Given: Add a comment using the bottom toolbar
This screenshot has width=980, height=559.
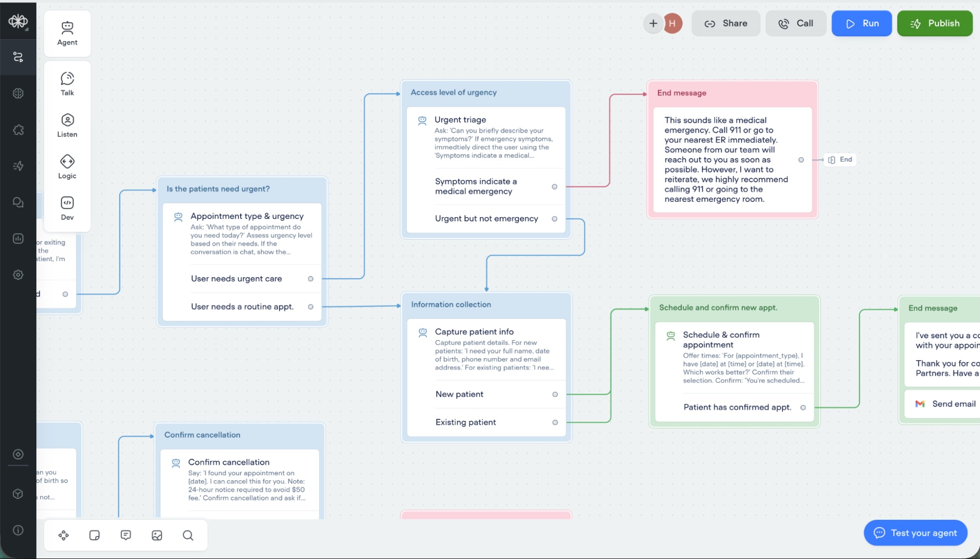Looking at the screenshot, I should (x=126, y=535).
